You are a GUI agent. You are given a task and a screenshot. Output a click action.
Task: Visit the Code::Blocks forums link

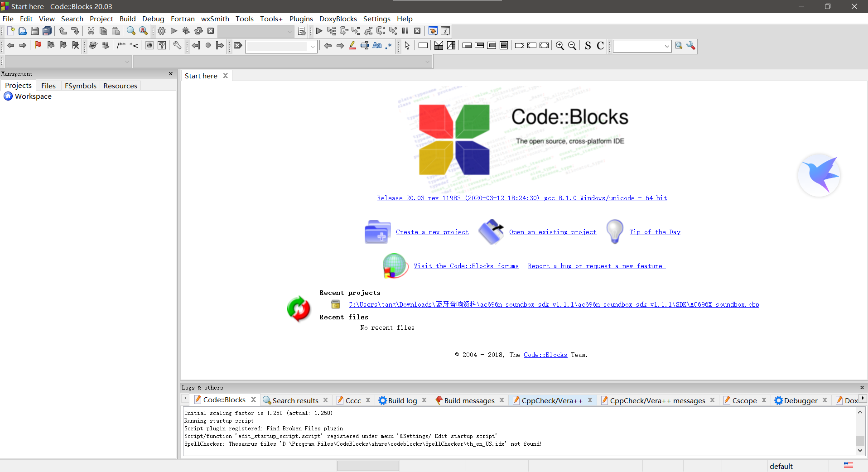pos(466,266)
